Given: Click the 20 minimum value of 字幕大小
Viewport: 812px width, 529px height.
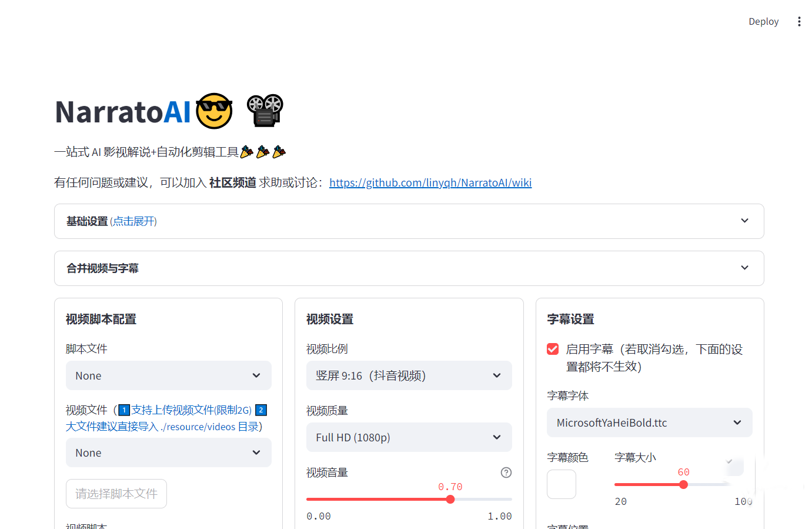Looking at the screenshot, I should 621,501.
